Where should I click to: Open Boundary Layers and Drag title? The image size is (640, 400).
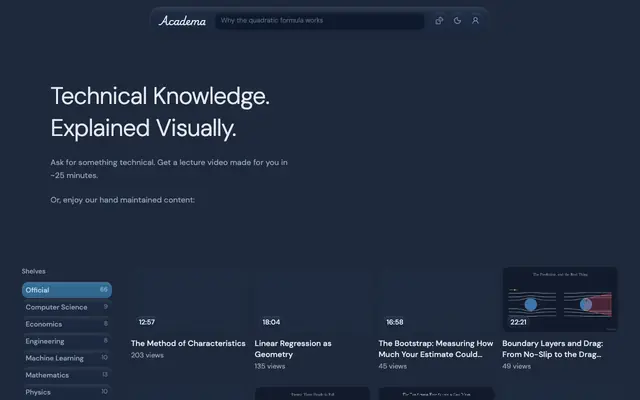coord(553,349)
